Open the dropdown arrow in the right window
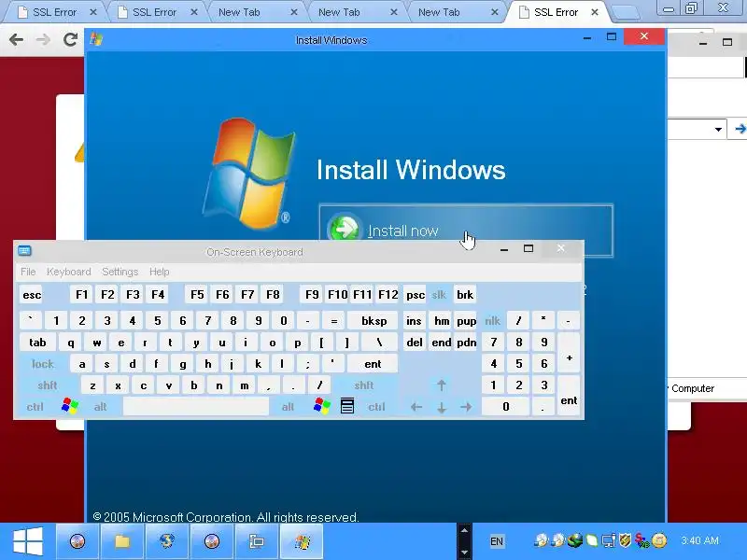The width and height of the screenshot is (747, 560). [718, 129]
